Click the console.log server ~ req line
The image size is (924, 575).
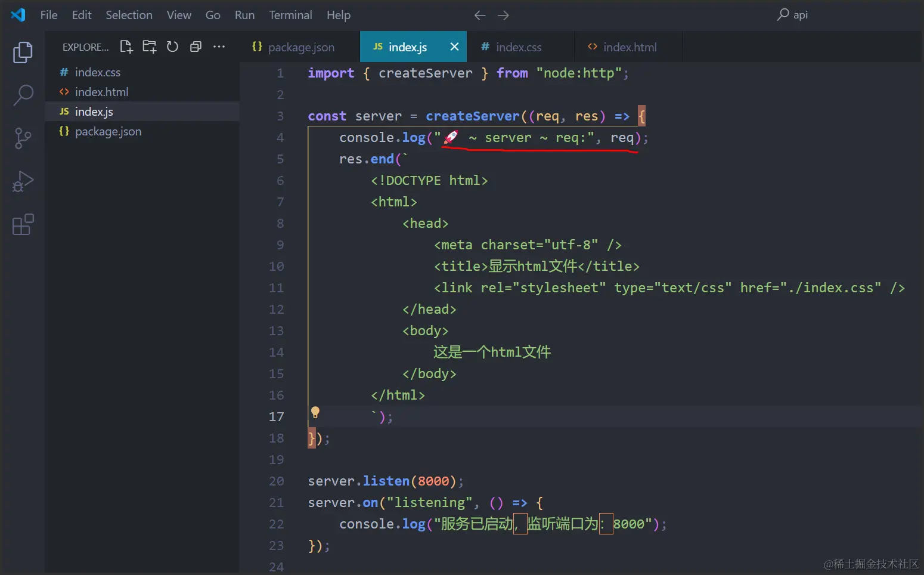pyautogui.click(x=494, y=138)
